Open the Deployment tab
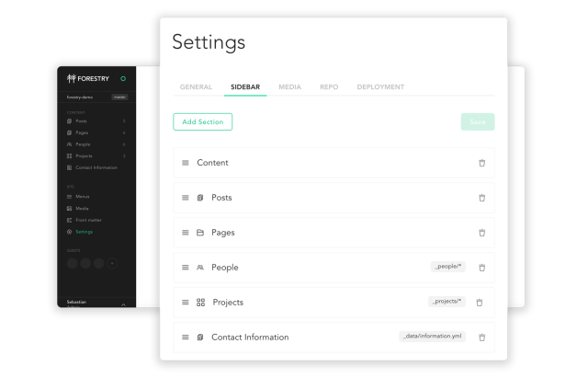This screenshot has width=588, height=378. tap(380, 86)
